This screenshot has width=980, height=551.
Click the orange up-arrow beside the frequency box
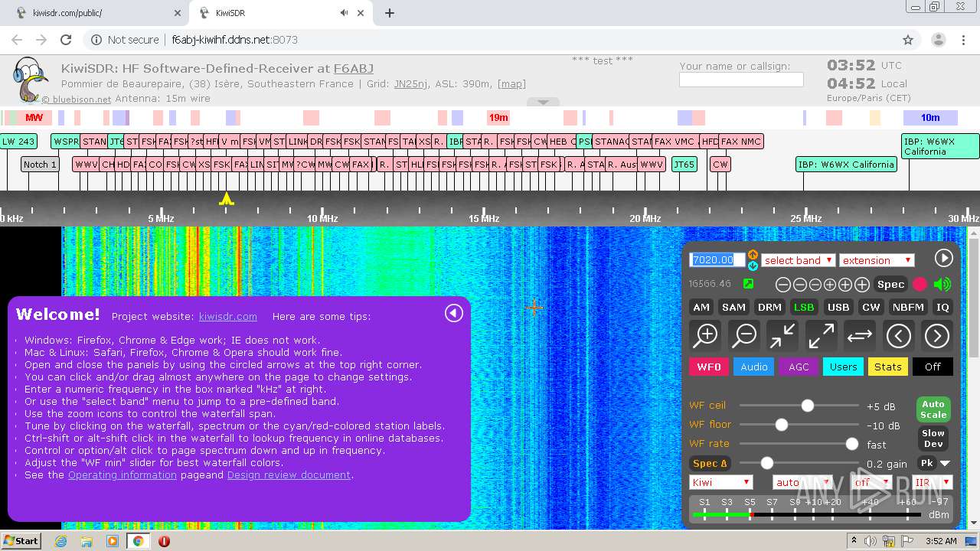tap(753, 254)
